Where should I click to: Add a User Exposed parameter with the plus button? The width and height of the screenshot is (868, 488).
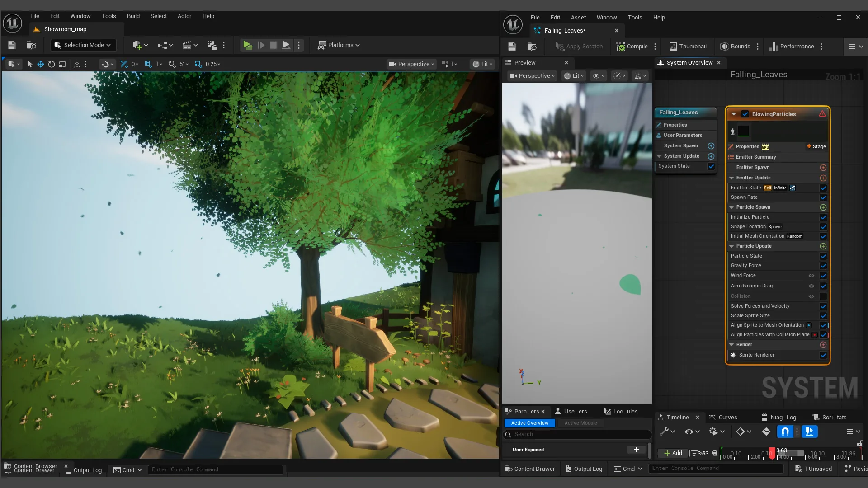[636, 450]
